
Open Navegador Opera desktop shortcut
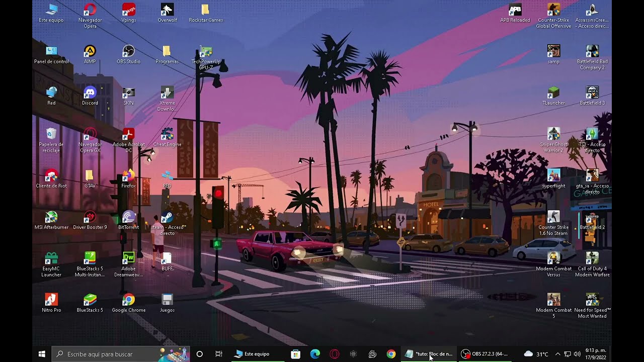click(x=90, y=16)
